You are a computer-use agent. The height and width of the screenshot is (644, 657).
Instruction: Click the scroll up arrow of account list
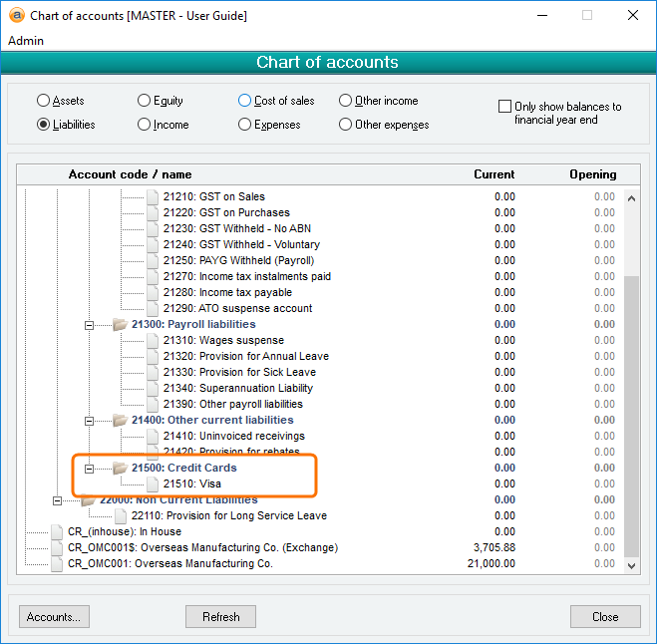click(x=630, y=197)
